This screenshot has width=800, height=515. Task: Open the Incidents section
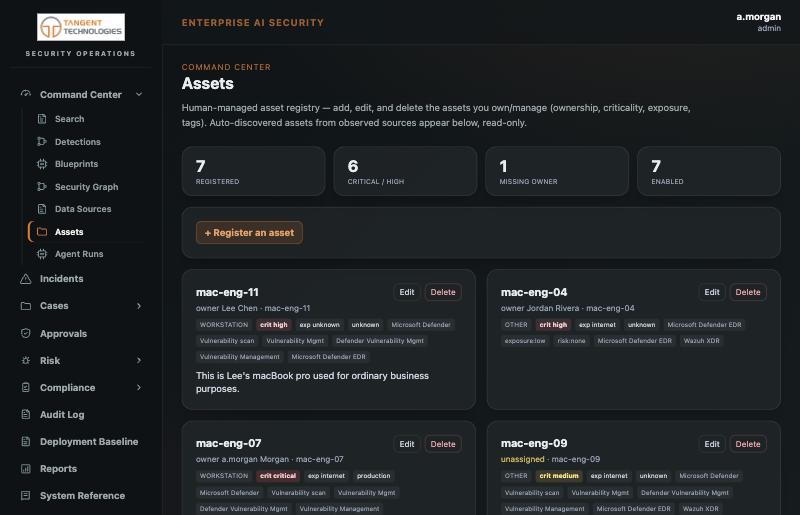point(61,279)
